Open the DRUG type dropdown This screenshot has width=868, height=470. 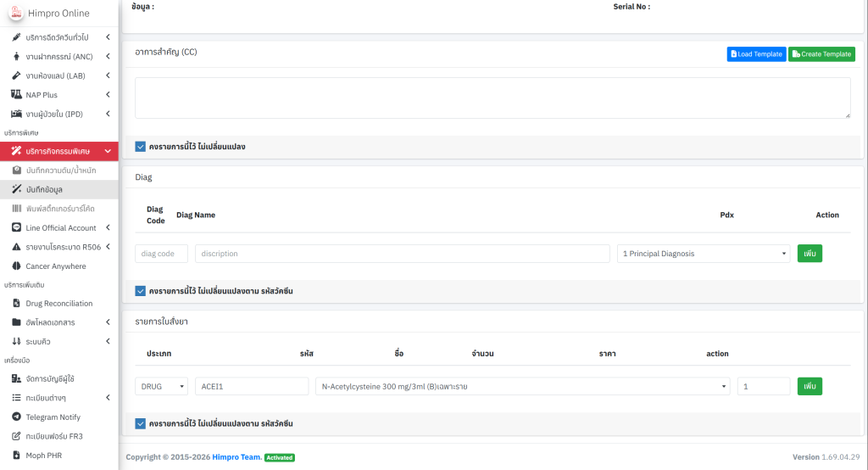pos(161,386)
